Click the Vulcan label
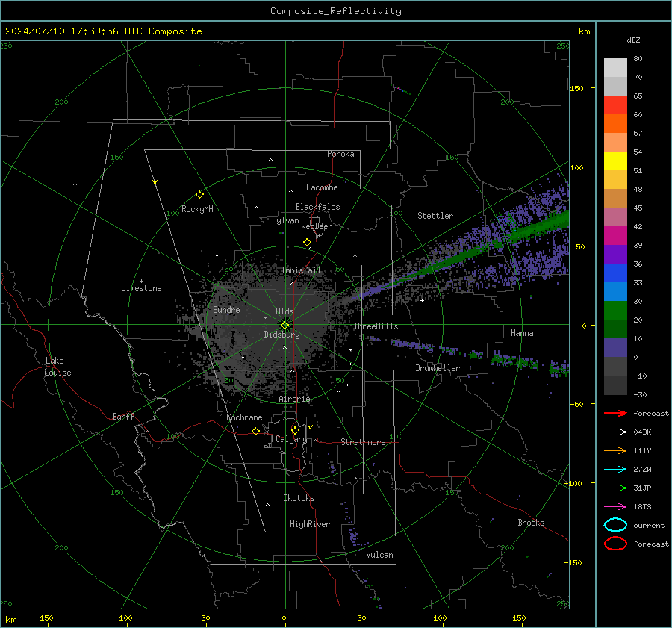 379,555
